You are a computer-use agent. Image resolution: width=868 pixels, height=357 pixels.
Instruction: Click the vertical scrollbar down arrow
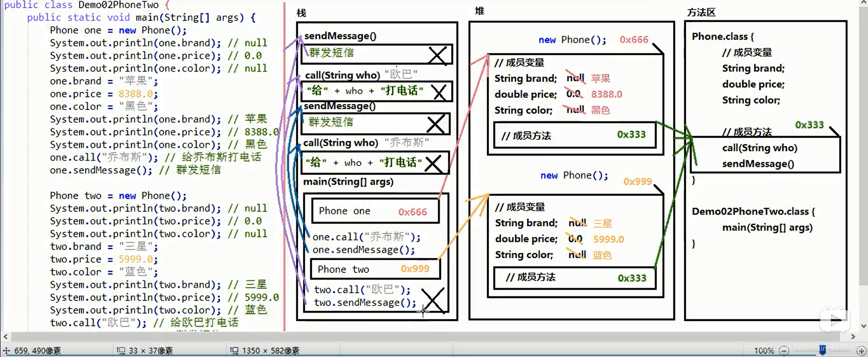(x=863, y=326)
